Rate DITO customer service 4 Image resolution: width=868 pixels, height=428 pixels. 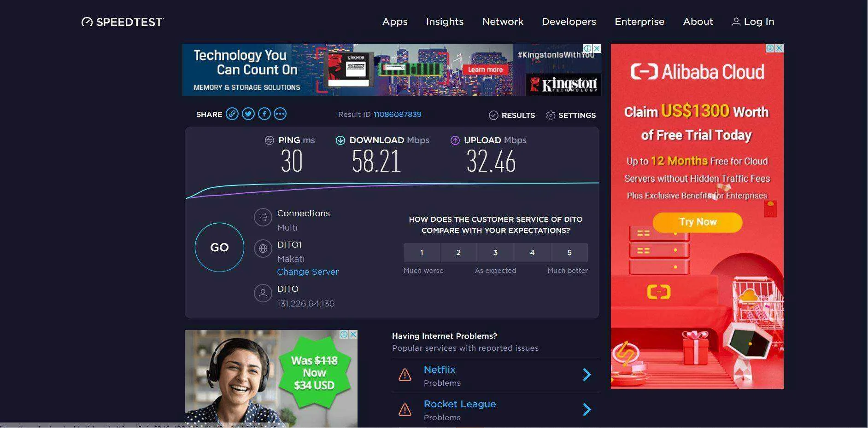pyautogui.click(x=532, y=253)
